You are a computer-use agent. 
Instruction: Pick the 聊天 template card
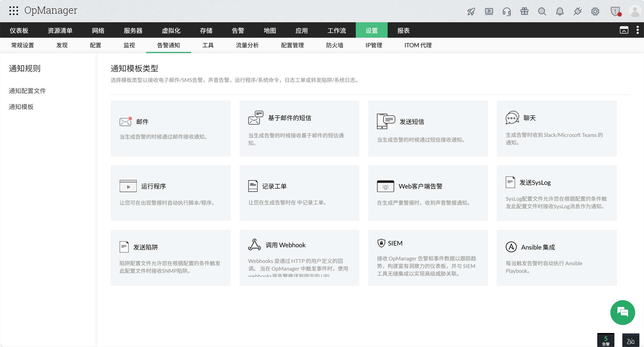(557, 128)
